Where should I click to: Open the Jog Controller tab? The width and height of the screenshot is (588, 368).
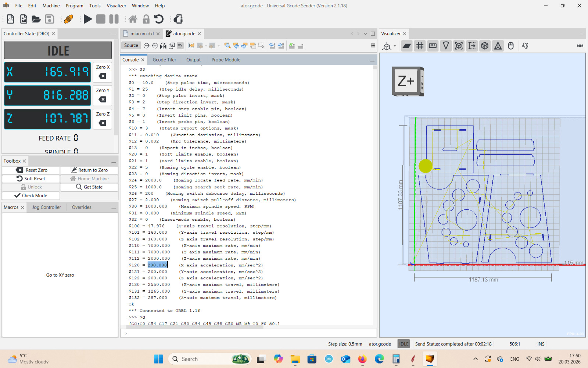(x=46, y=207)
